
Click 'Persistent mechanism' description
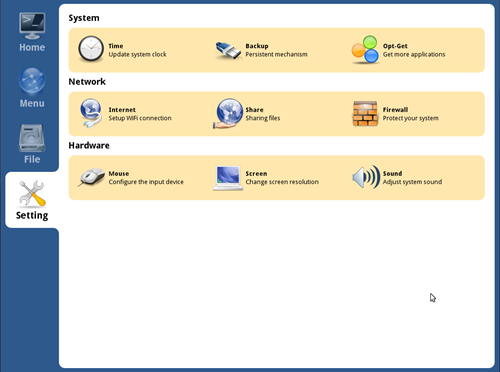tap(276, 54)
